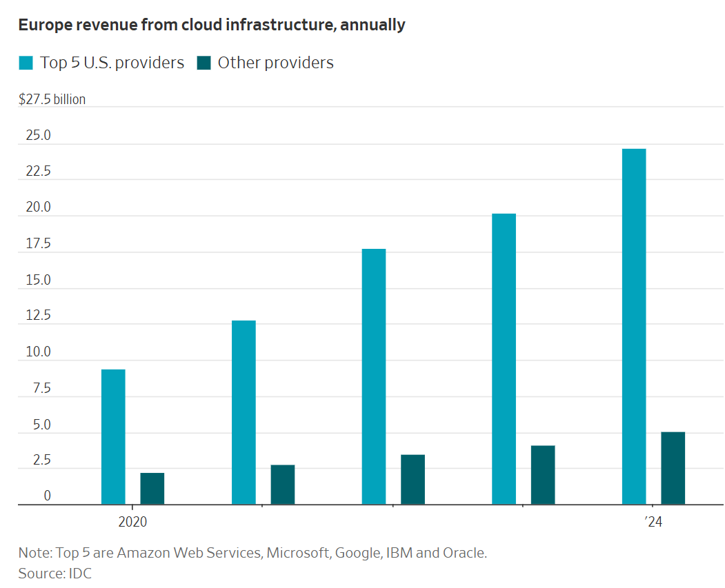Click the fourth light blue bar near 20.0
The image size is (725, 588).
click(504, 359)
